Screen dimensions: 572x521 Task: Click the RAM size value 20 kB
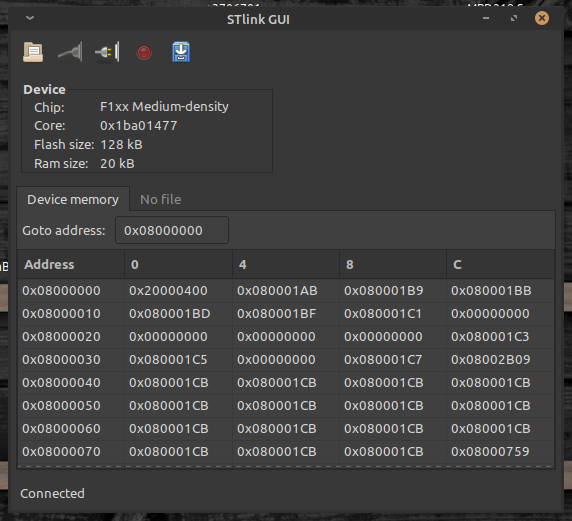(117, 163)
